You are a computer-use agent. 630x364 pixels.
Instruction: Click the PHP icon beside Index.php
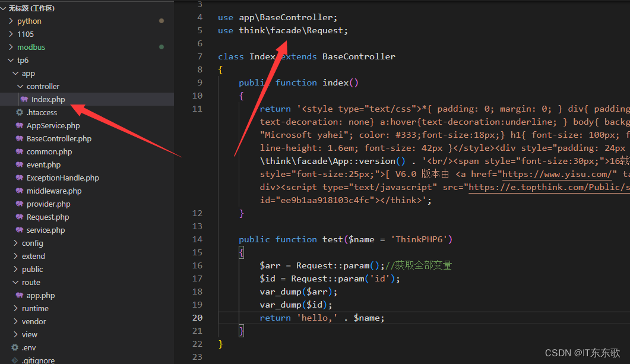(24, 99)
